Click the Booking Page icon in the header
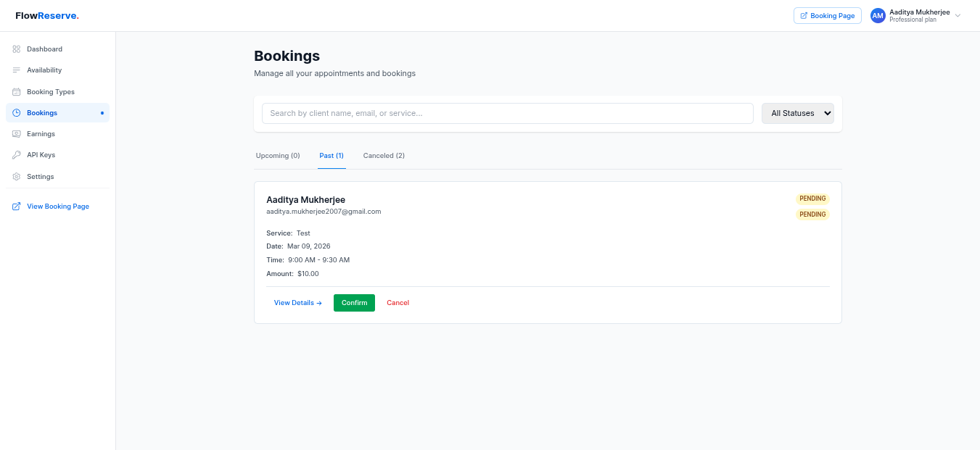This screenshot has height=450, width=980. tap(803, 14)
